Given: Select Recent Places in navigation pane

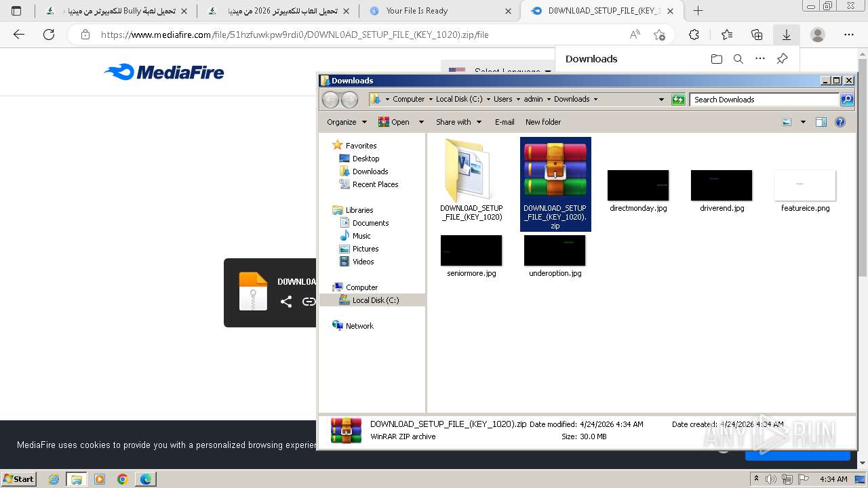Looking at the screenshot, I should tap(375, 184).
